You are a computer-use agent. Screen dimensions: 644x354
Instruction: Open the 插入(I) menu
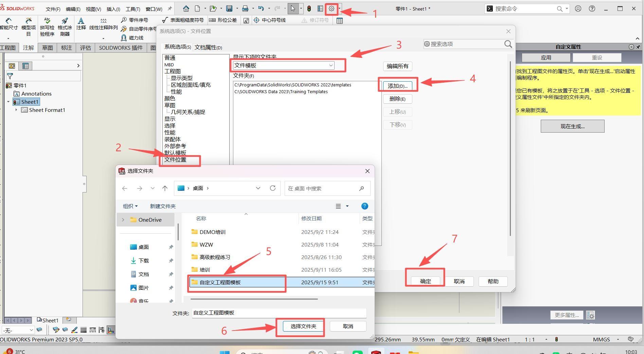[113, 9]
